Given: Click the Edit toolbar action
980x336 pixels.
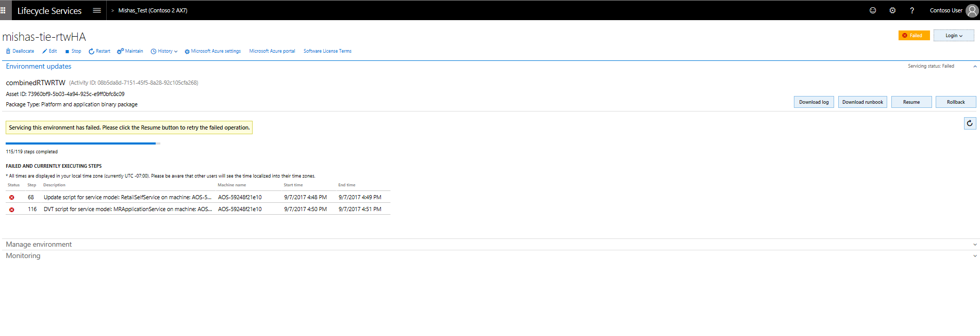Looking at the screenshot, I should pyautogui.click(x=49, y=51).
